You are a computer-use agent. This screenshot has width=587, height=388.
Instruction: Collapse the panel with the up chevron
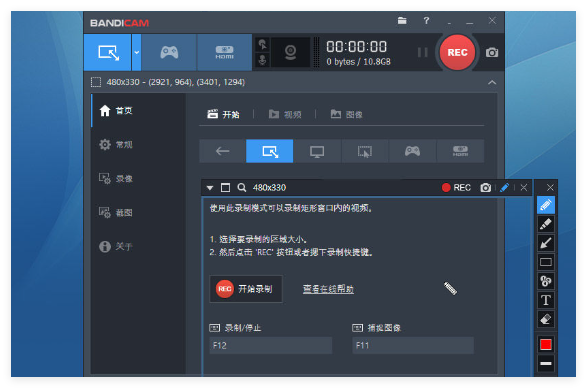492,82
